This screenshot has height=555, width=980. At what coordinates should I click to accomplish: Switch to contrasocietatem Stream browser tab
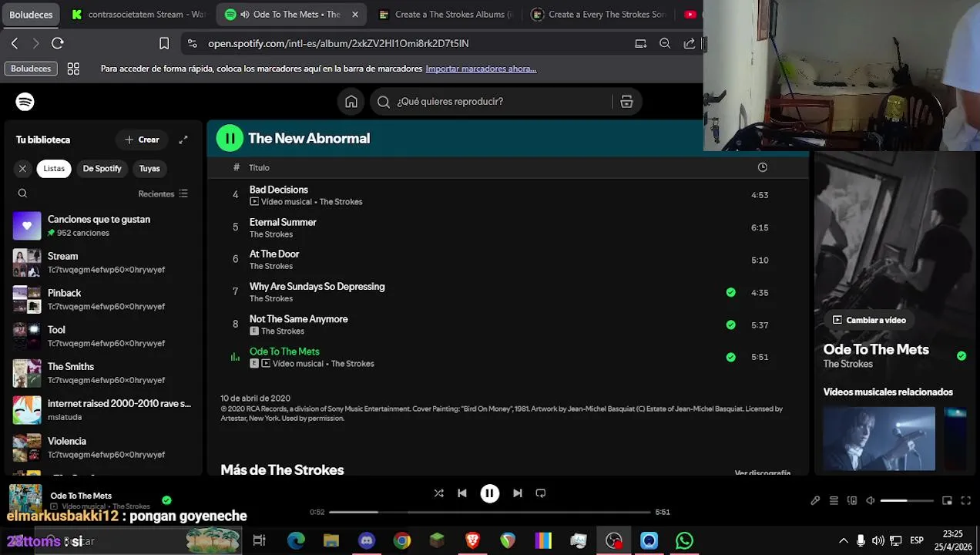[137, 14]
